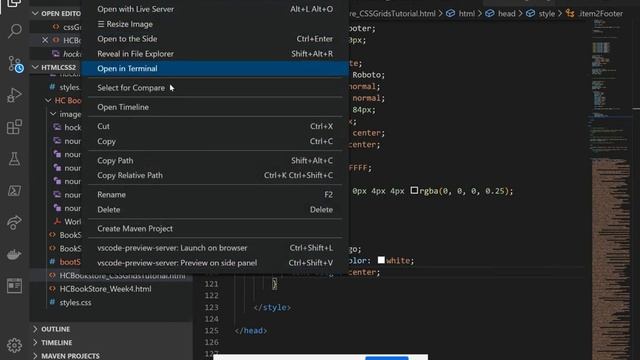The height and width of the screenshot is (360, 640).
Task: Select HCBookstore_CSSGridsTutorial.html in file tree
Action: [x=122, y=276]
